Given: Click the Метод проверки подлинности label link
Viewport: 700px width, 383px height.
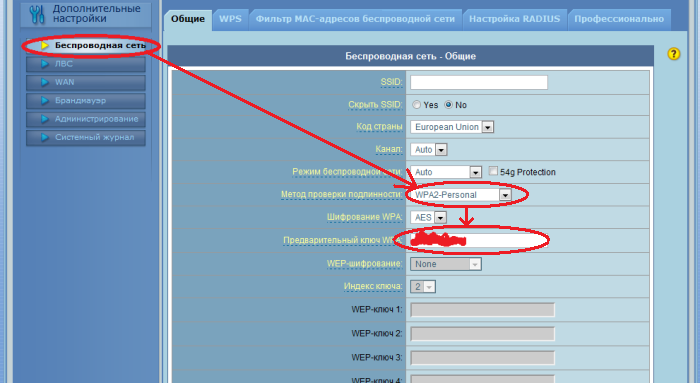Looking at the screenshot, I should pyautogui.click(x=342, y=195).
